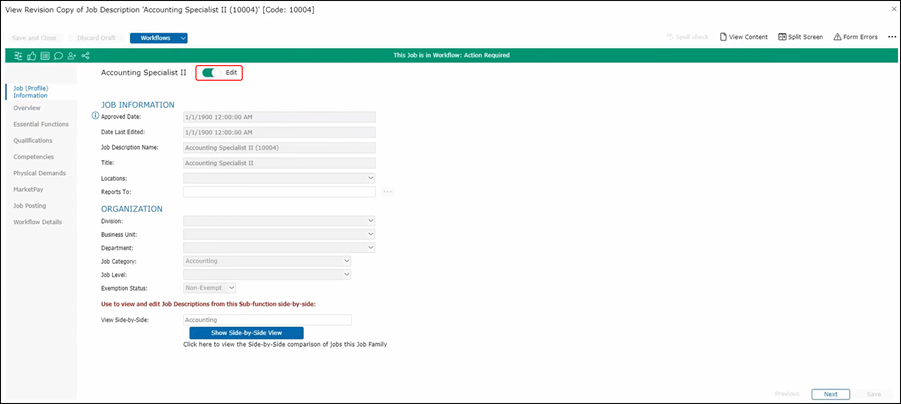
Task: Click the add user icon
Action: (x=71, y=56)
